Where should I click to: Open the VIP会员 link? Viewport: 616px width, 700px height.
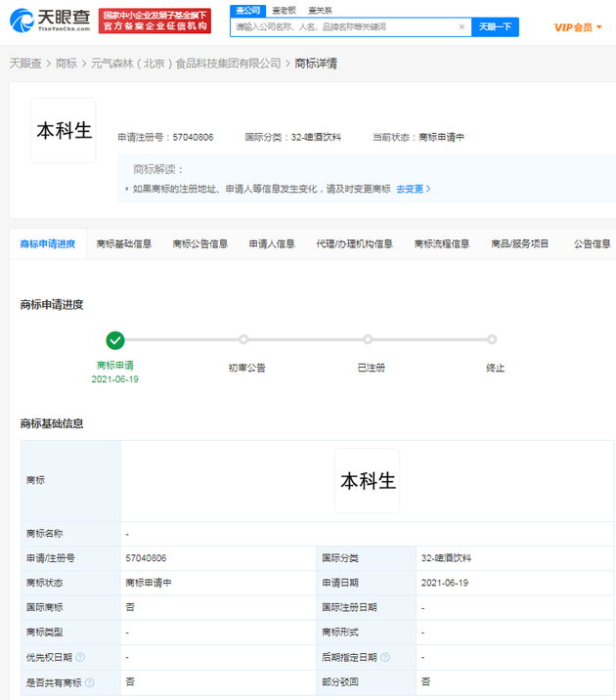tap(573, 27)
